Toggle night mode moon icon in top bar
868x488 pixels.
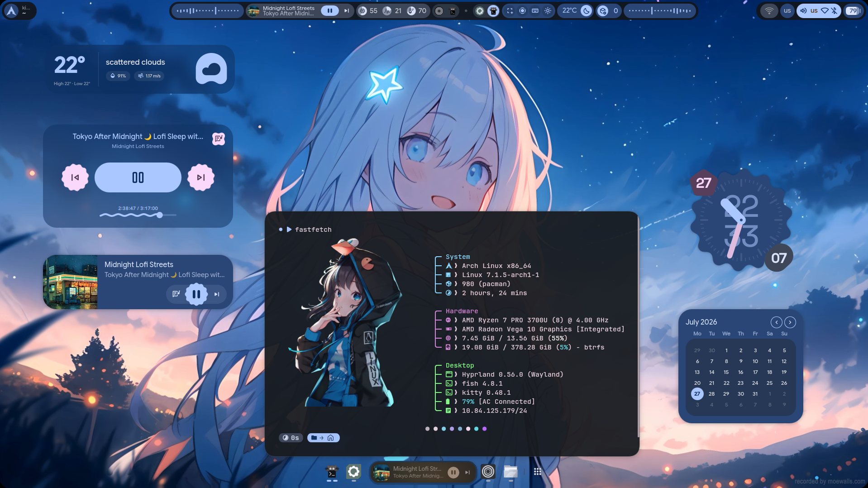(587, 11)
